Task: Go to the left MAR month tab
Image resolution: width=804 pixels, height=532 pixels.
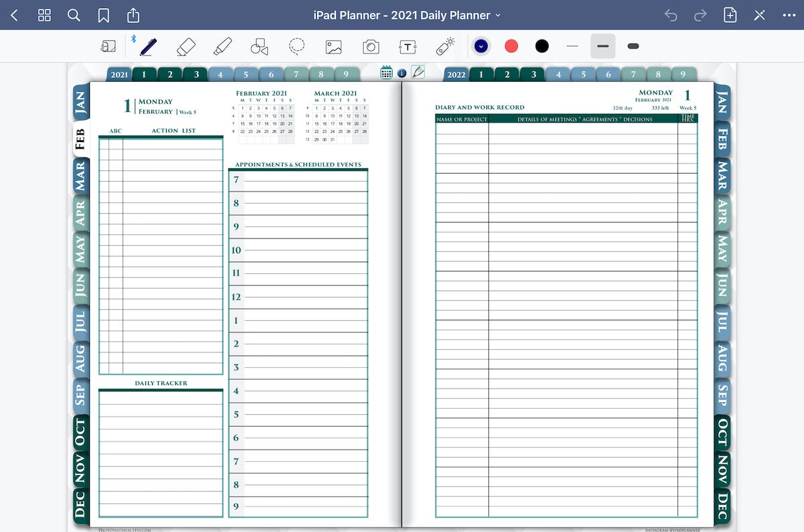Action: pos(80,176)
